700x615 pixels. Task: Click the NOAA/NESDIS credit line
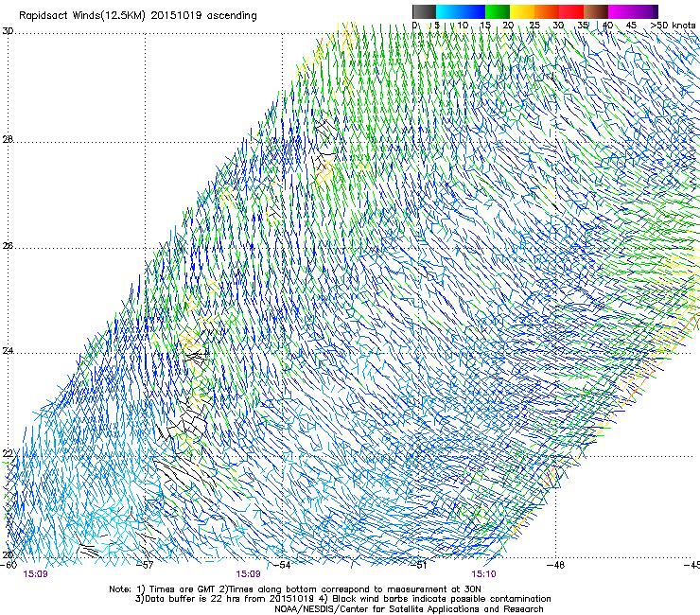coord(409,609)
